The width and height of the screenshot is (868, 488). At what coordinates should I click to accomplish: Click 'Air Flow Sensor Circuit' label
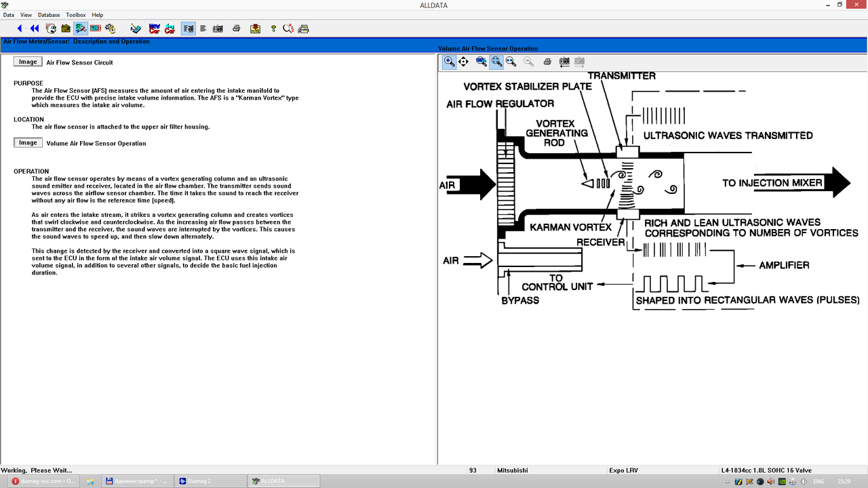79,62
